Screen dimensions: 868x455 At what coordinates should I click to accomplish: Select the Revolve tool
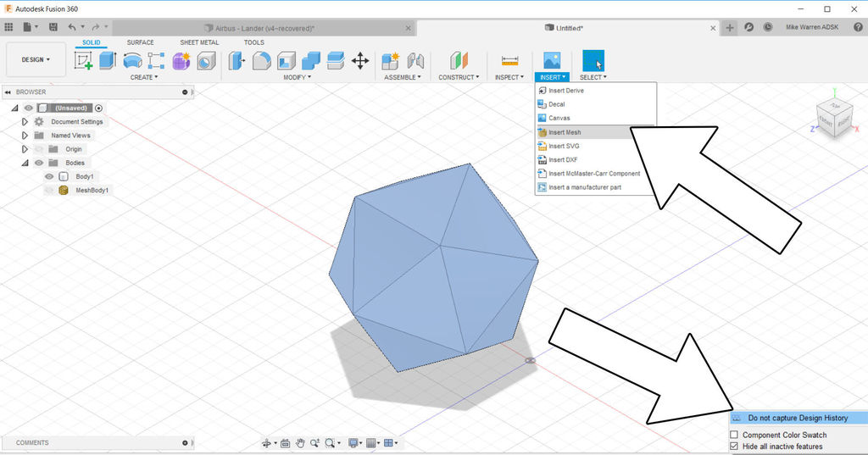tap(133, 60)
